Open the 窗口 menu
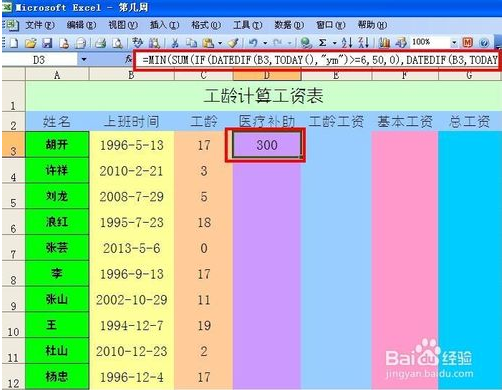This screenshot has width=503, height=390. 331,25
